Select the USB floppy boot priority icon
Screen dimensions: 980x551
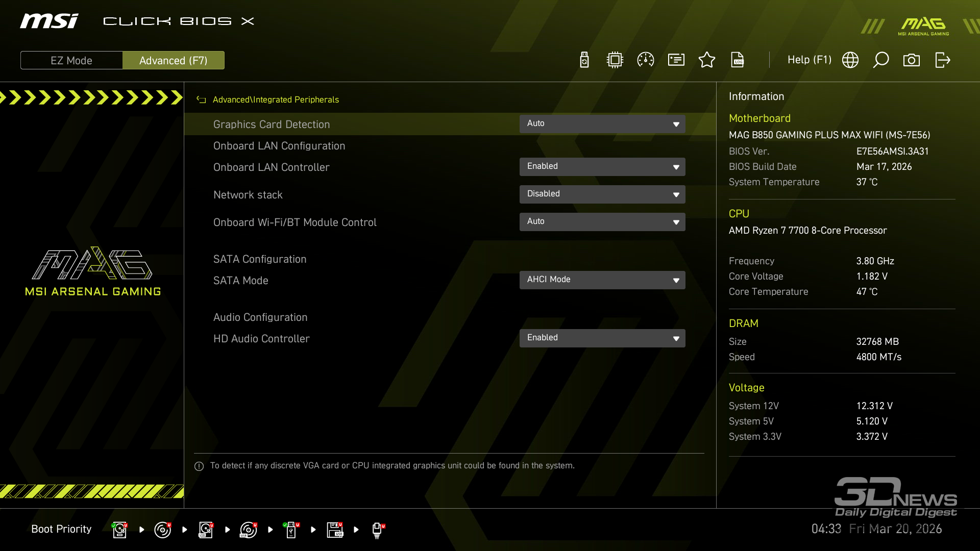[335, 530]
